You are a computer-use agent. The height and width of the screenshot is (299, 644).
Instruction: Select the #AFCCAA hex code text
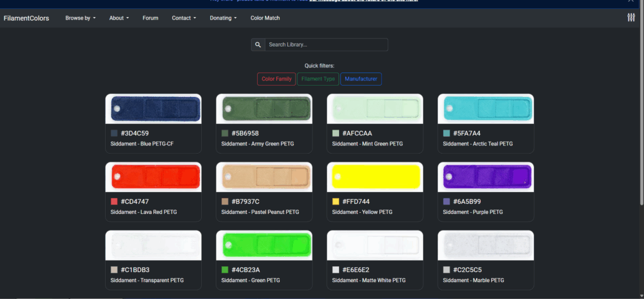(357, 133)
